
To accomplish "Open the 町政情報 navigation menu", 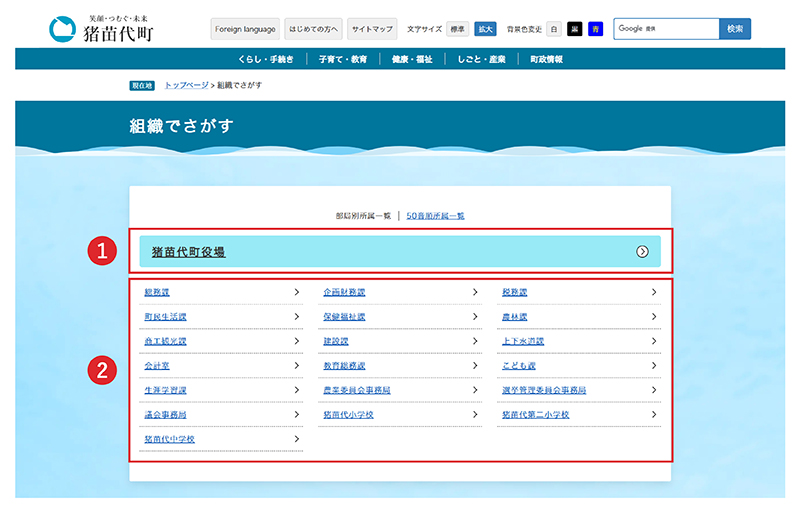I will [545, 60].
